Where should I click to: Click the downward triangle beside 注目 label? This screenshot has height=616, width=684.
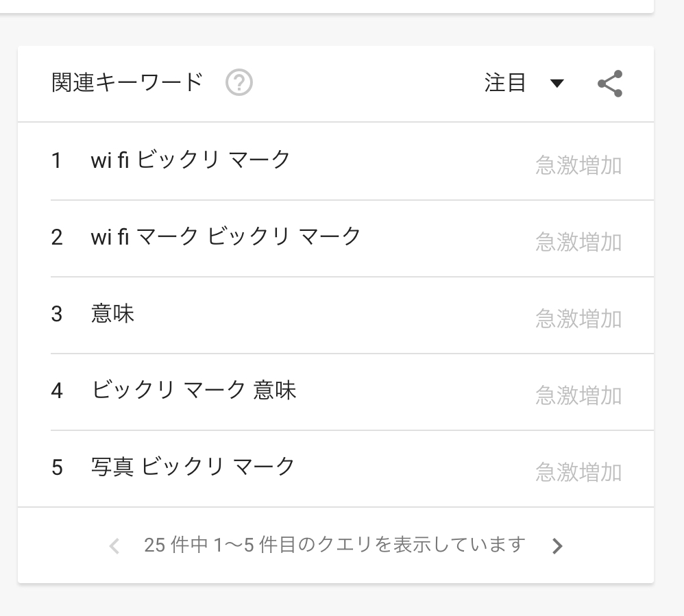pos(558,83)
